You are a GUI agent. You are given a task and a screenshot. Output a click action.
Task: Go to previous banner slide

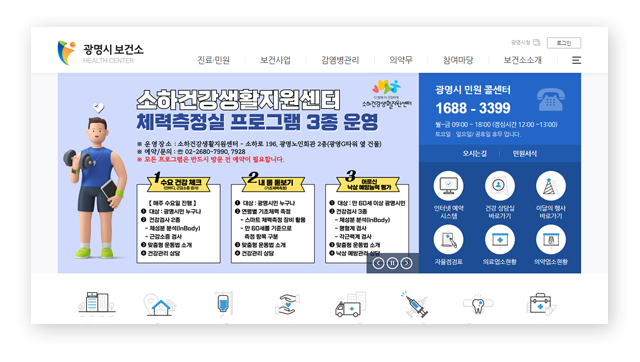[378, 263]
